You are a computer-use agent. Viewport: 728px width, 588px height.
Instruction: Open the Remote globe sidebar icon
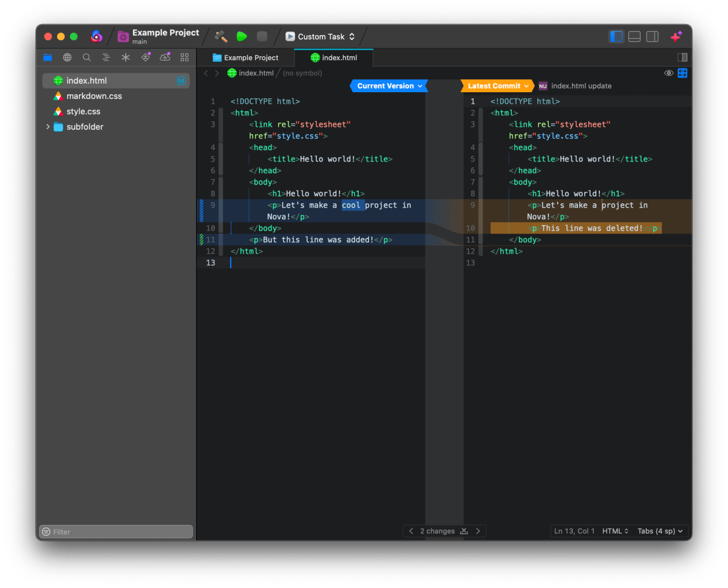click(67, 58)
